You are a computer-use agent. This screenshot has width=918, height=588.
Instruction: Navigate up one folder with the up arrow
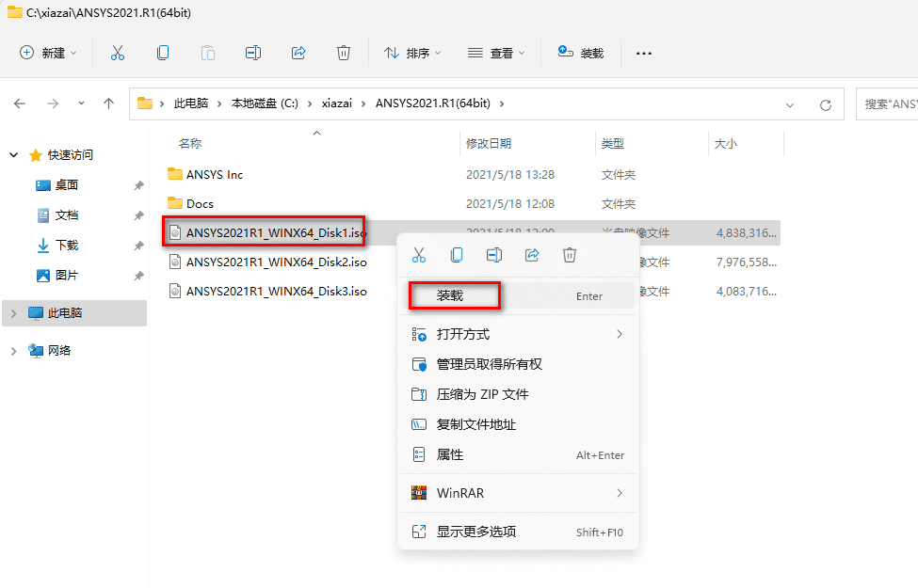coord(109,103)
